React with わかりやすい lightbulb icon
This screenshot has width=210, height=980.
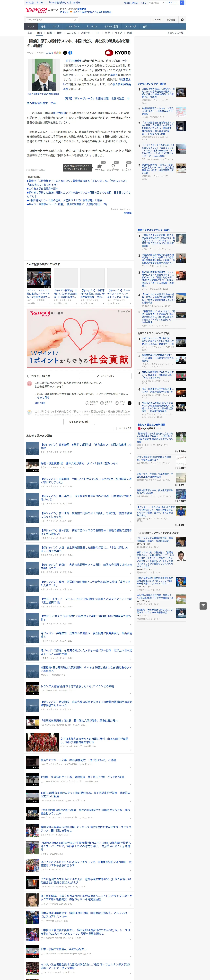[113, 166]
